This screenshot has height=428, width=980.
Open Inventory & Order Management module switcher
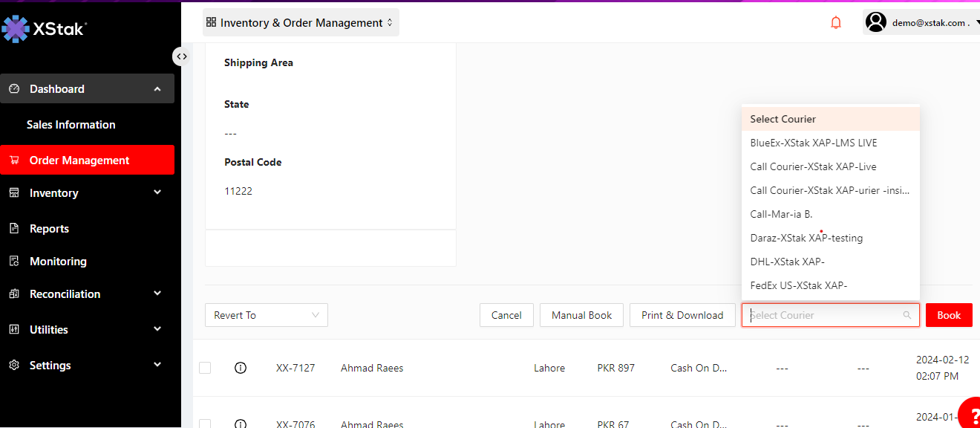coord(301,23)
